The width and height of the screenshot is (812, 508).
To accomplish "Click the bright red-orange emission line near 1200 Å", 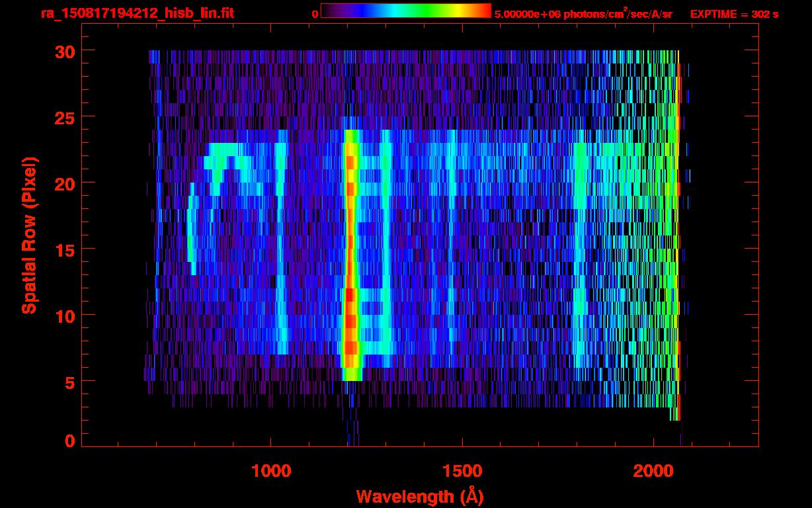I will pyautogui.click(x=350, y=265).
